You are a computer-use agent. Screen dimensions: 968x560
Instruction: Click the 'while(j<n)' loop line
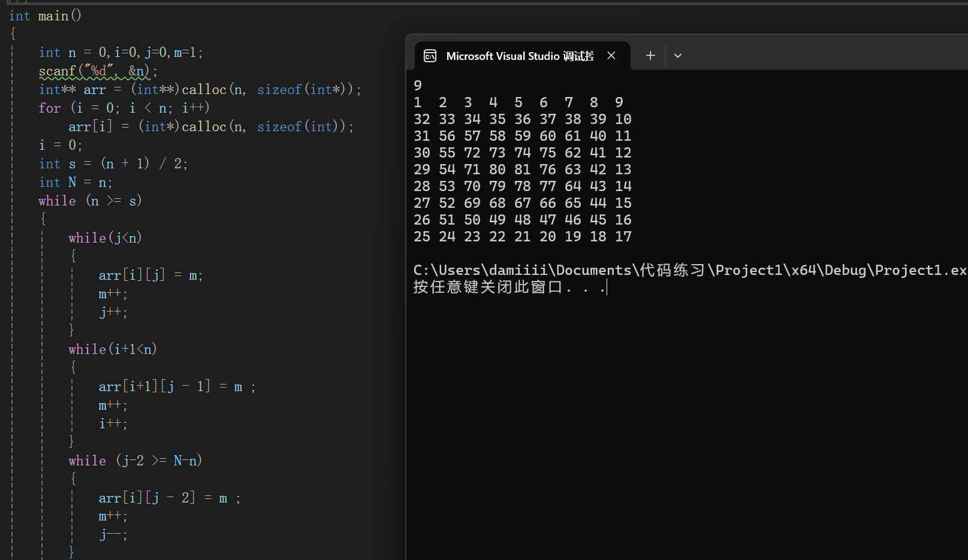point(105,238)
